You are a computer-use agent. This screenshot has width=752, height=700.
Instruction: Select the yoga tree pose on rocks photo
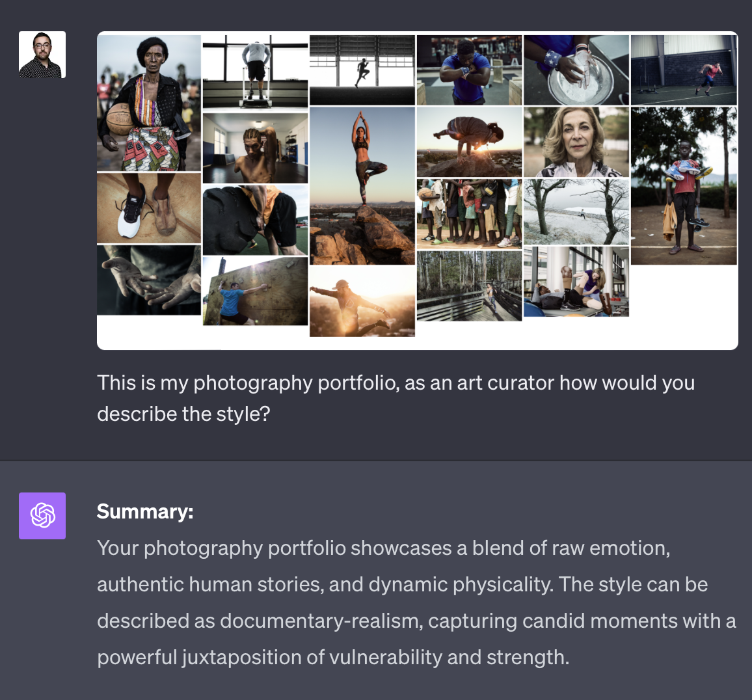pyautogui.click(x=362, y=186)
